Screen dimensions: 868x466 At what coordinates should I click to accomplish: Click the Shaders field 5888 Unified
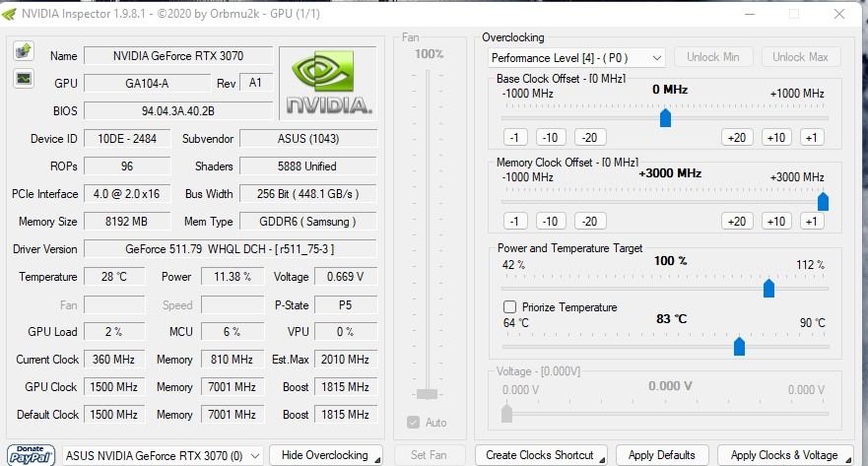coord(308,166)
